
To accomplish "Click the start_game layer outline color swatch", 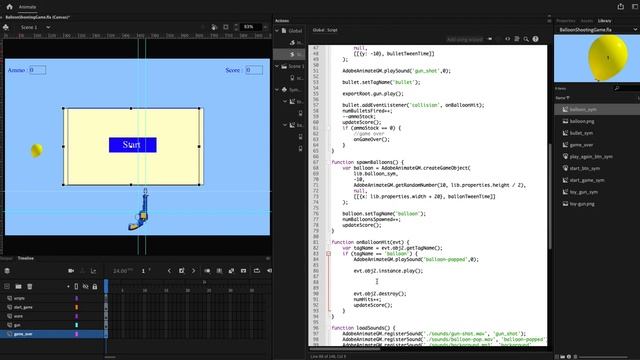I will tap(76, 307).
